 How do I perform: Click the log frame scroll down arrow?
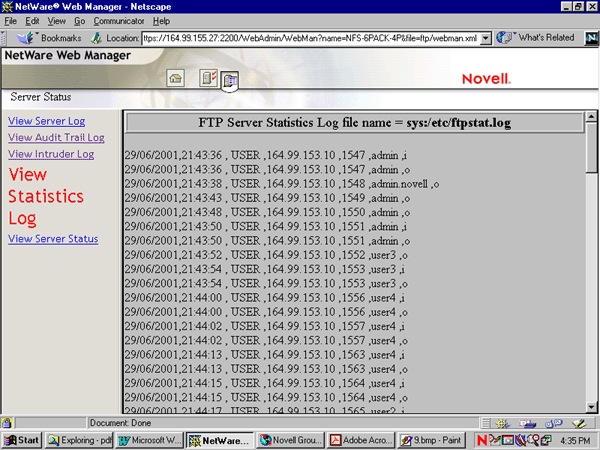coord(592,407)
